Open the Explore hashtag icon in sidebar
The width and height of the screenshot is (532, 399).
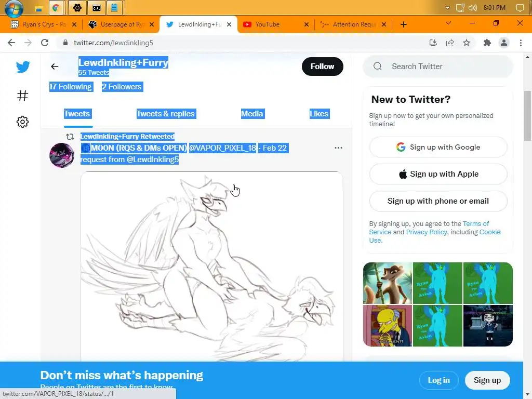click(22, 96)
